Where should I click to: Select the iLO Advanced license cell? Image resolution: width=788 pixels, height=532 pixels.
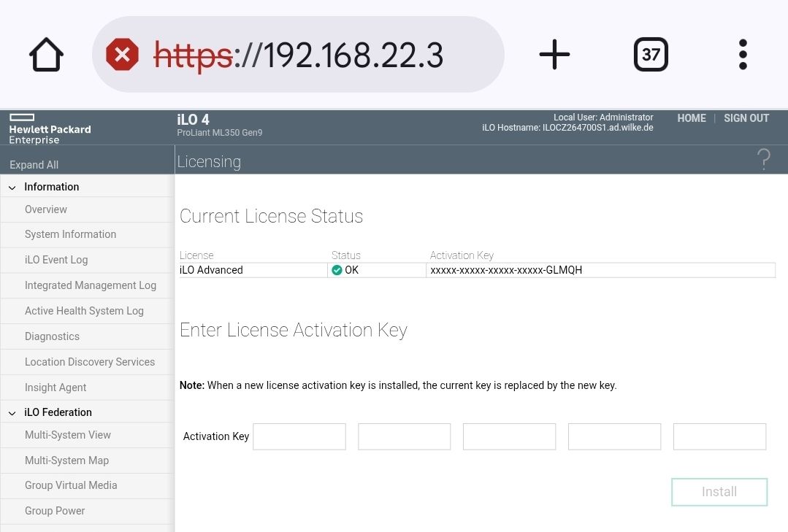253,270
